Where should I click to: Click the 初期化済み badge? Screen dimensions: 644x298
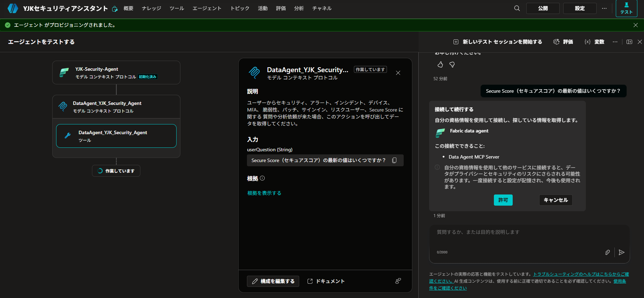coord(148,77)
